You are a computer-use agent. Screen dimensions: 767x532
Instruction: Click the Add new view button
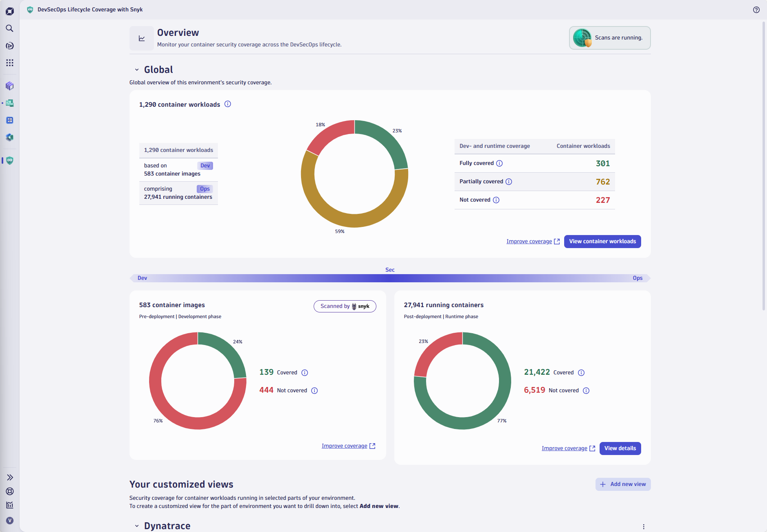(x=623, y=484)
